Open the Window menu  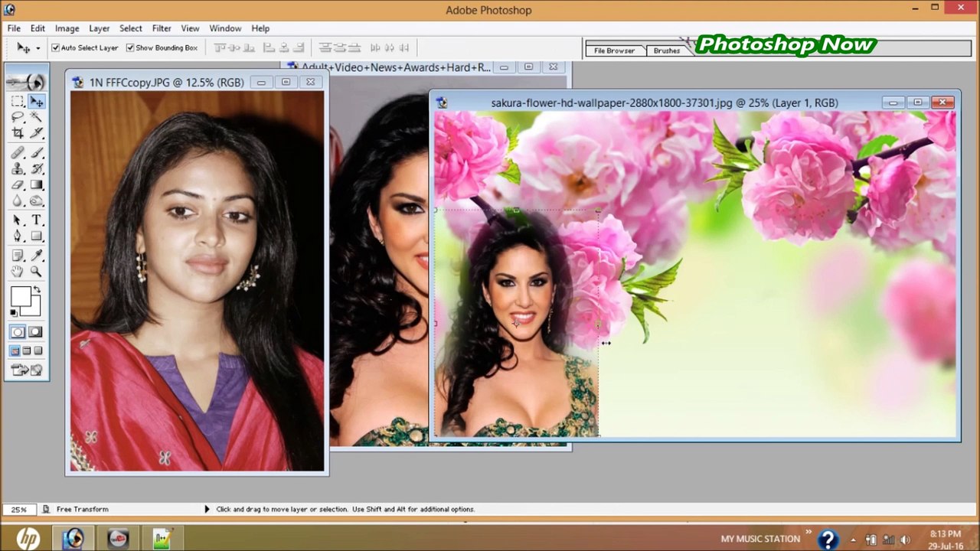pyautogui.click(x=225, y=28)
